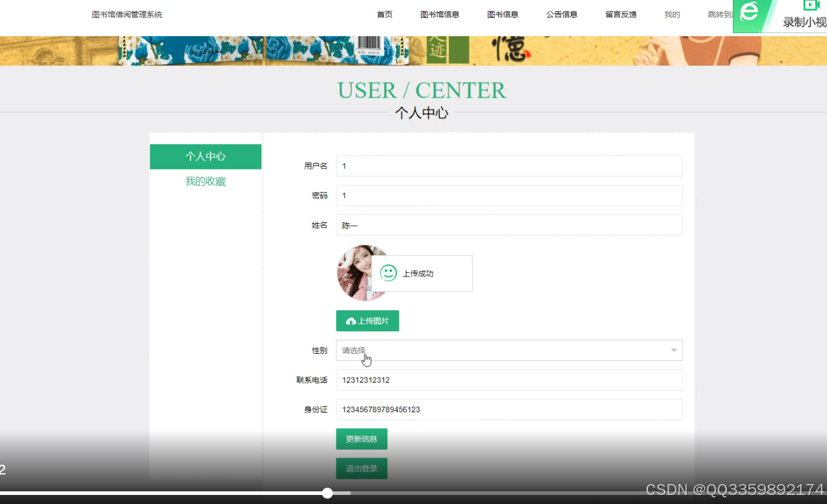
Task: Click the 退出登录 button
Action: click(361, 468)
